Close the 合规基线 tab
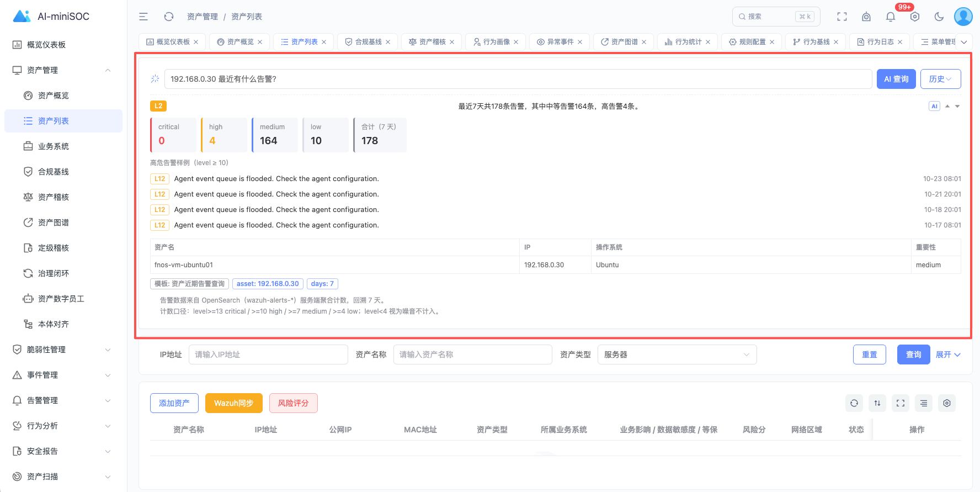 [x=388, y=42]
